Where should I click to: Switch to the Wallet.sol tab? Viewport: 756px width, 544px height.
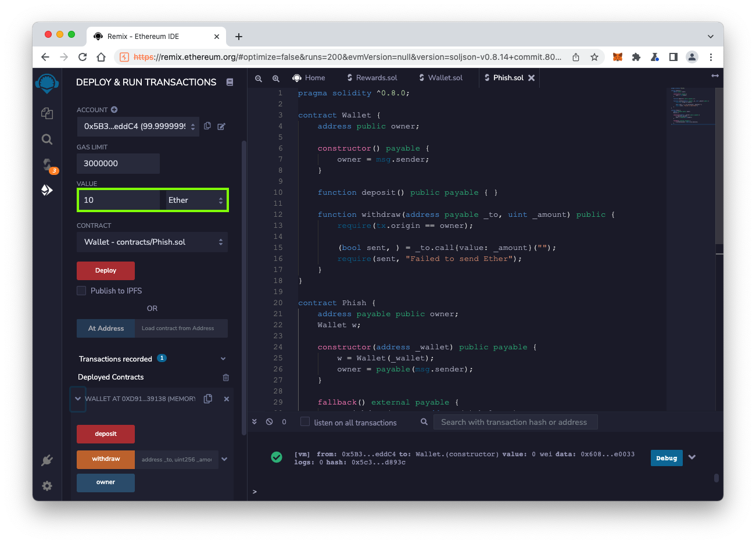441,78
